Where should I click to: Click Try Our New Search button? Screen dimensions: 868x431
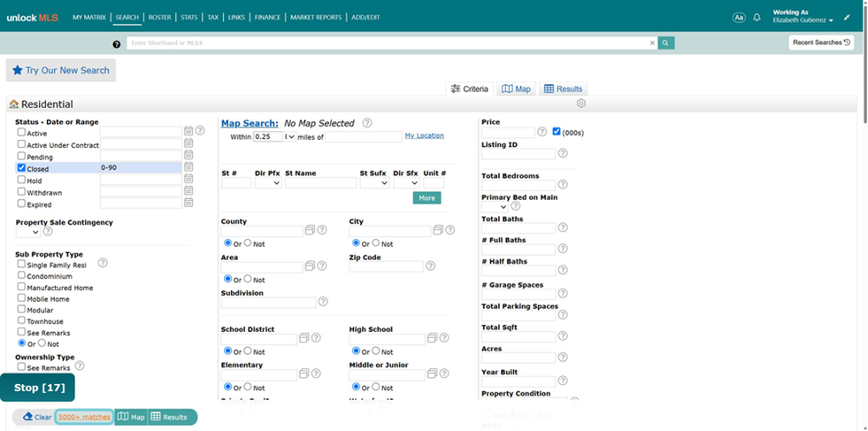[61, 70]
